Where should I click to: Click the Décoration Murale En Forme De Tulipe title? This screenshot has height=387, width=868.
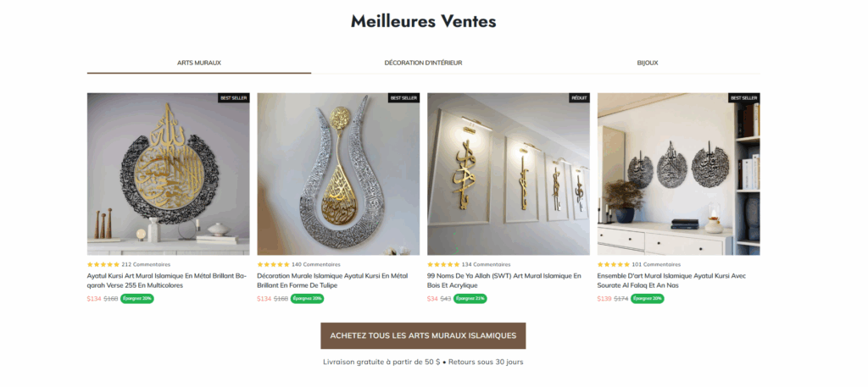(332, 280)
